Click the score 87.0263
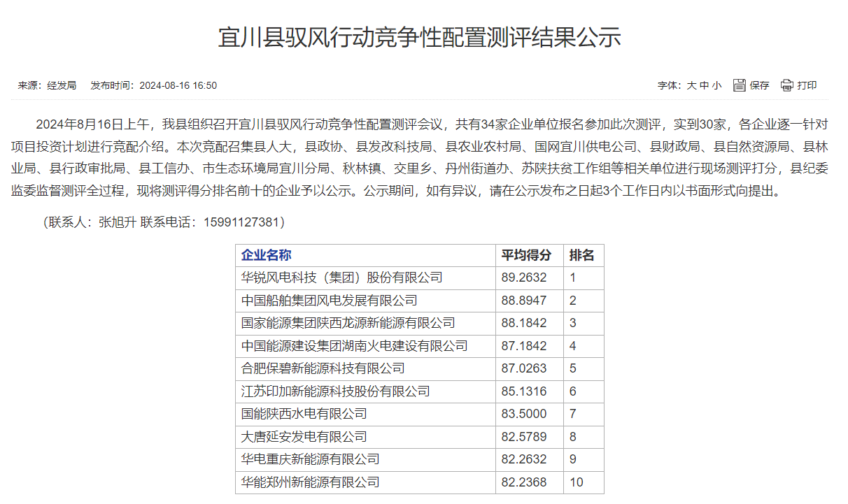 (x=524, y=368)
